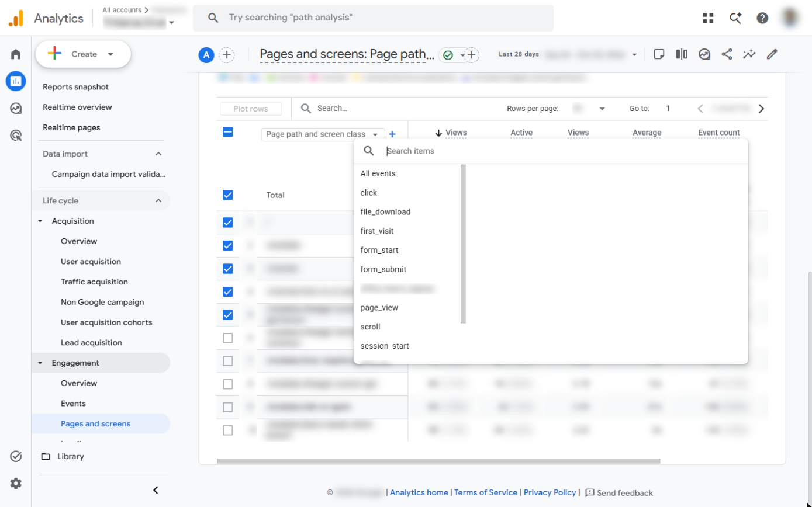Collapse the navigation sidebar with the chevron
Screen dimensions: 812x507
[x=156, y=490]
